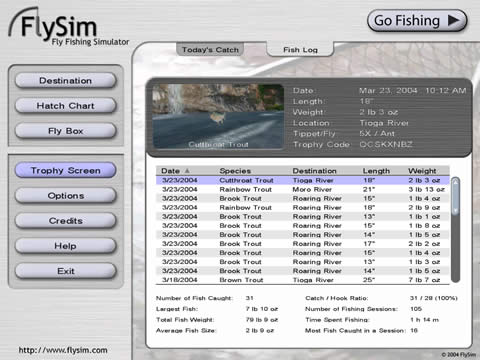
Task: Exit the simulator
Action: pyautogui.click(x=66, y=271)
